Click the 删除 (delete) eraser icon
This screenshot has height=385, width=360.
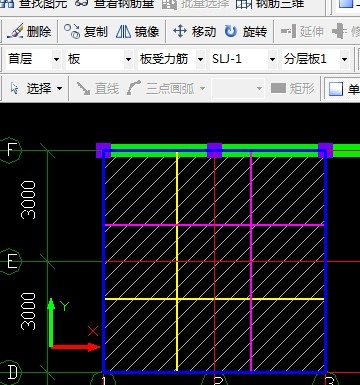pos(15,32)
